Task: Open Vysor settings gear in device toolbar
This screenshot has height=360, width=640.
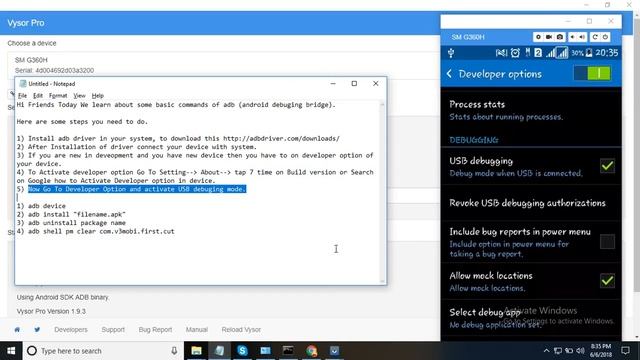Action: click(x=538, y=37)
